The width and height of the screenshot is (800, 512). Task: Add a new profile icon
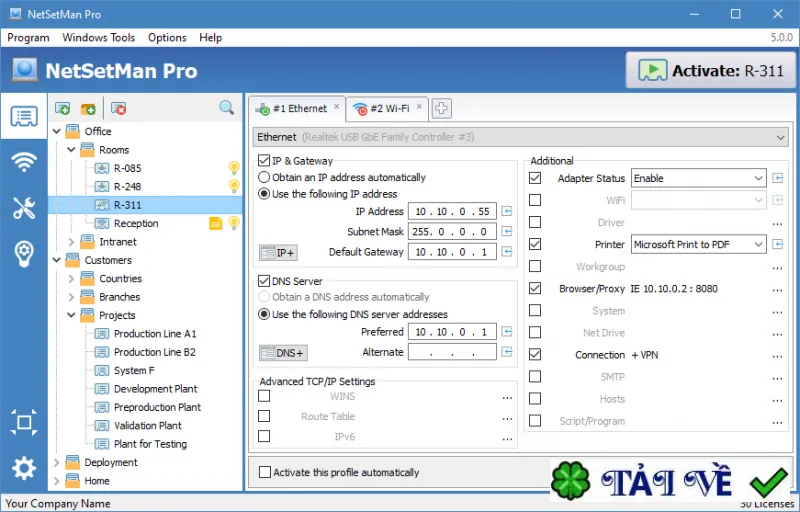click(62, 108)
